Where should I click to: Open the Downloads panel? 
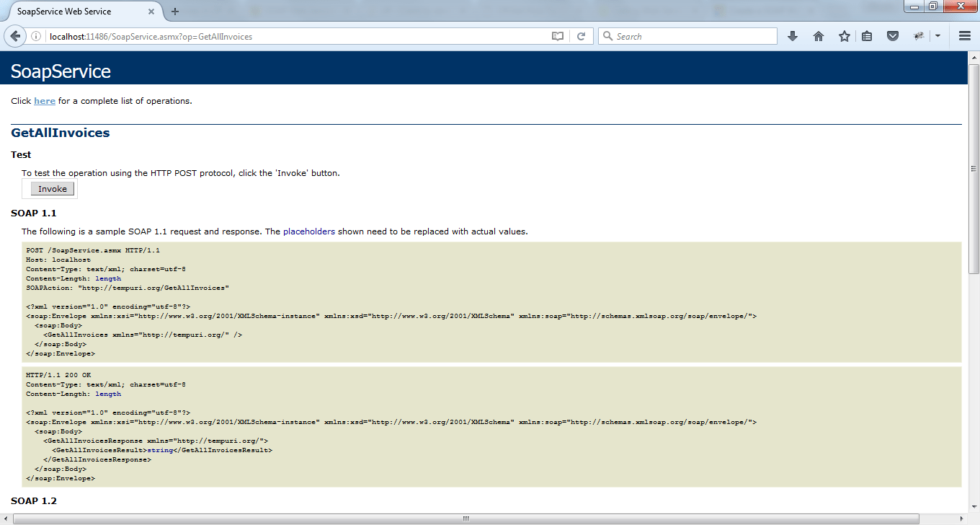coord(793,36)
